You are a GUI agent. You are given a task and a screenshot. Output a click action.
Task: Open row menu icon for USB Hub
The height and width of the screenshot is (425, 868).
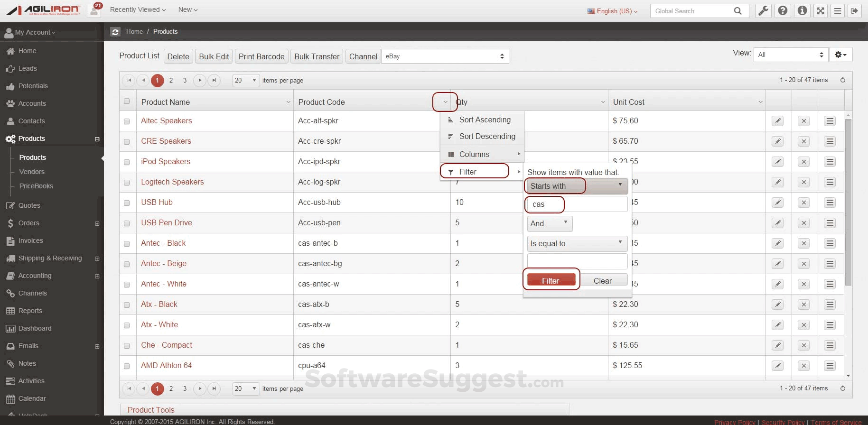point(830,203)
